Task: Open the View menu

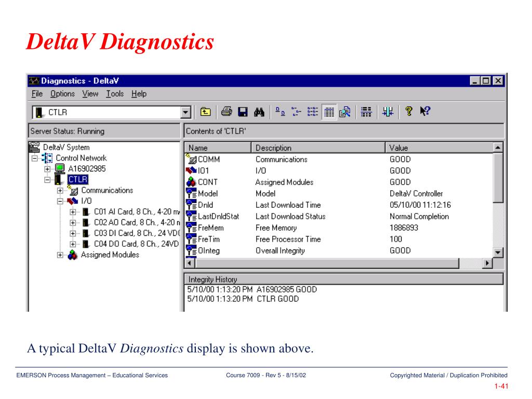Action: 90,94
